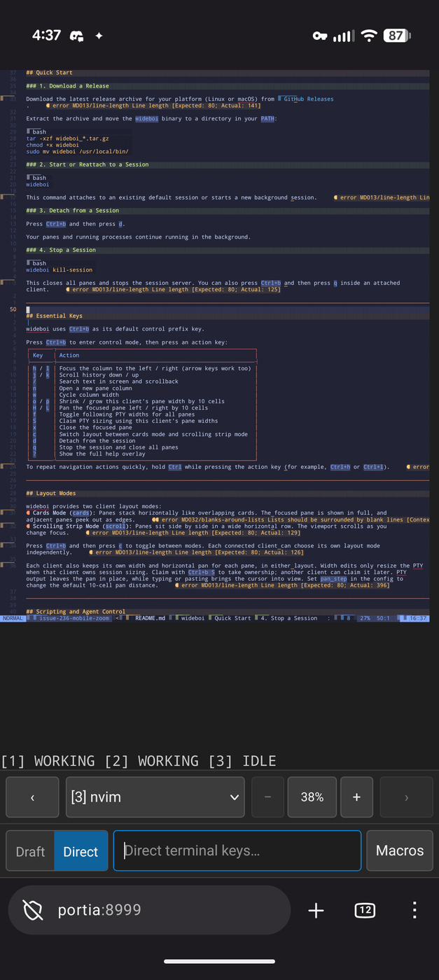Go to previous pane with left chevron button
The width and height of the screenshot is (439, 980).
(32, 797)
